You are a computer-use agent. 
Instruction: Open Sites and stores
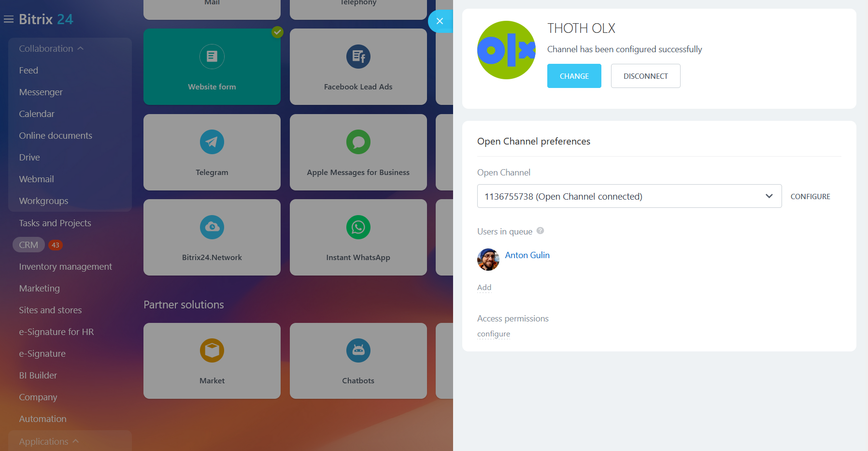[50, 310]
